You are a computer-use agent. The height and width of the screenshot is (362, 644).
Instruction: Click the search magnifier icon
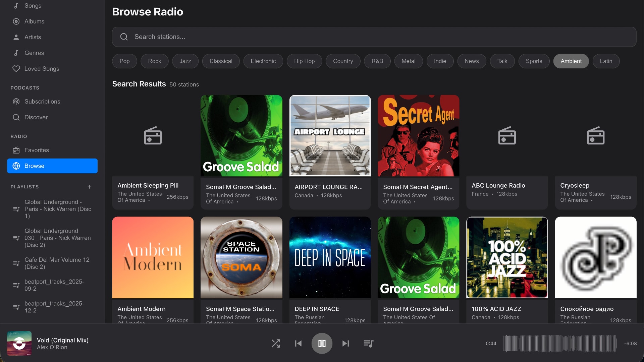click(x=124, y=37)
